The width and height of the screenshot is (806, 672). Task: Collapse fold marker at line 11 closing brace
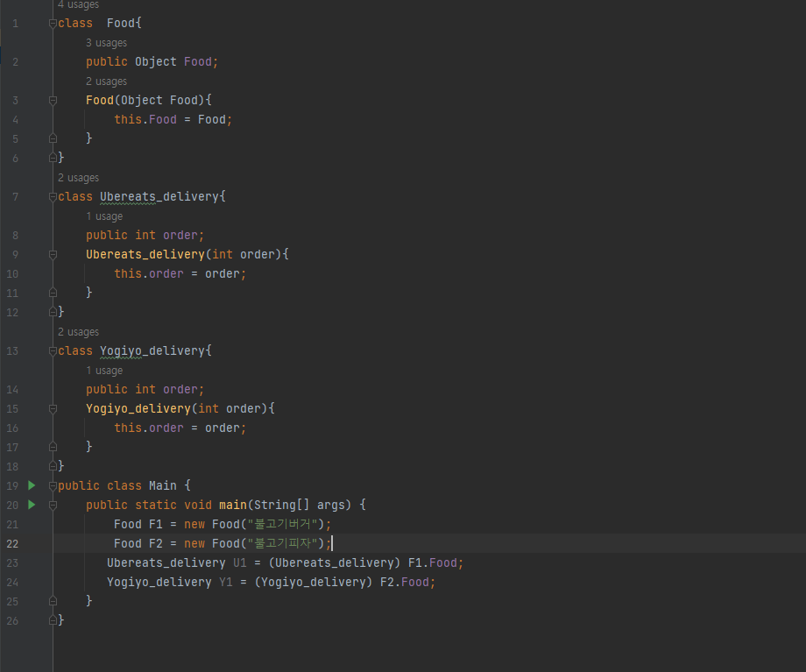coord(53,293)
